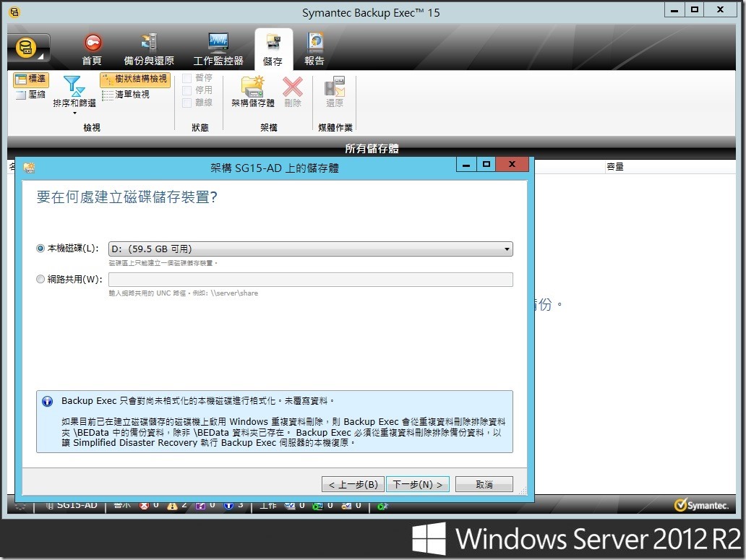Viewport: 746px width, 560px height.
Task: Click the SG15-AD server status entry
Action: 72,505
